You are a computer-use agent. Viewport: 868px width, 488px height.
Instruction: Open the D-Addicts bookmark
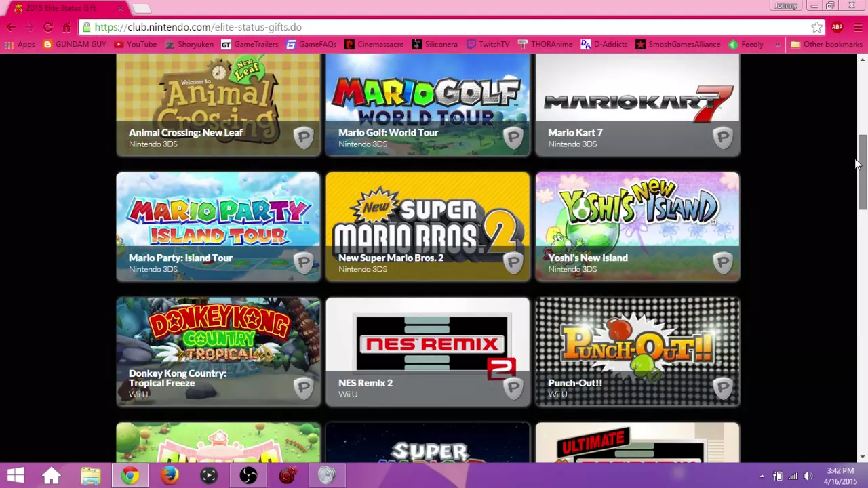pyautogui.click(x=604, y=45)
